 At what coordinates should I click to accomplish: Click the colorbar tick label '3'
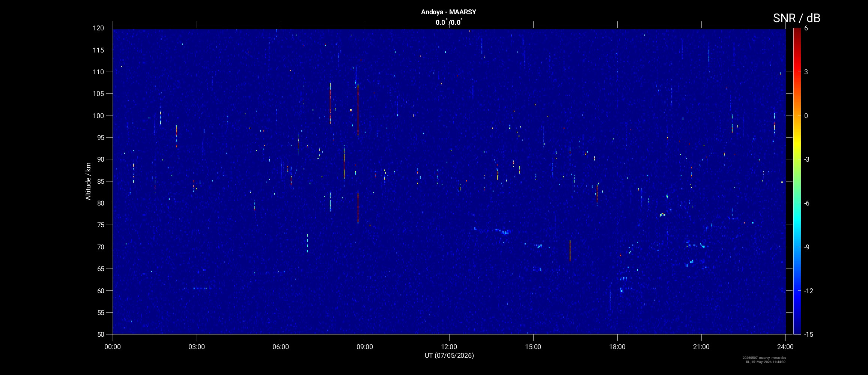click(806, 72)
